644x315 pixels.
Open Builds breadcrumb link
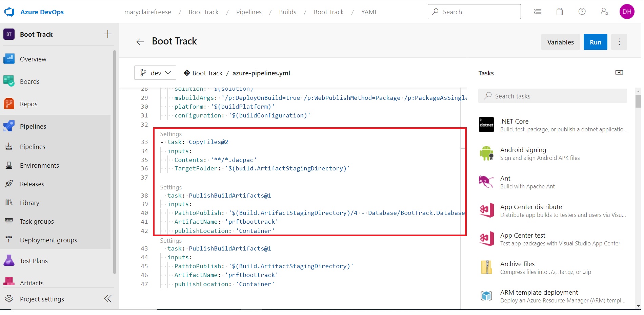[287, 12]
